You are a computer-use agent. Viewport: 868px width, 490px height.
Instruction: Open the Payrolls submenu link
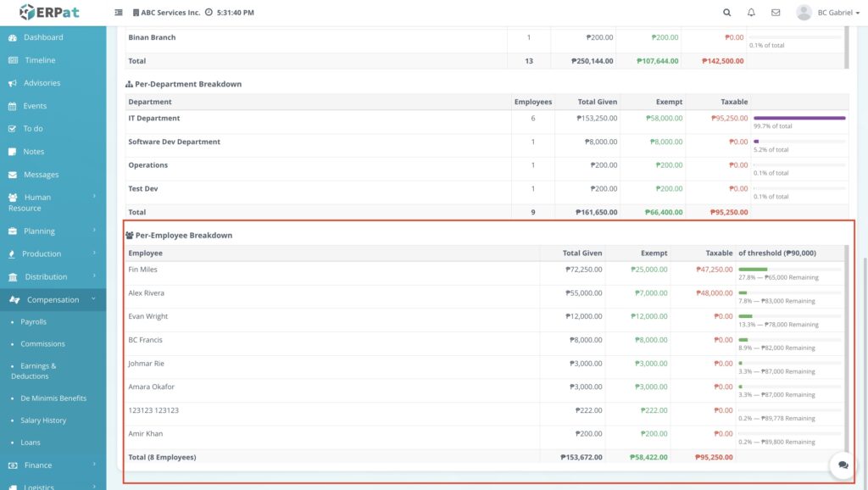coord(34,322)
